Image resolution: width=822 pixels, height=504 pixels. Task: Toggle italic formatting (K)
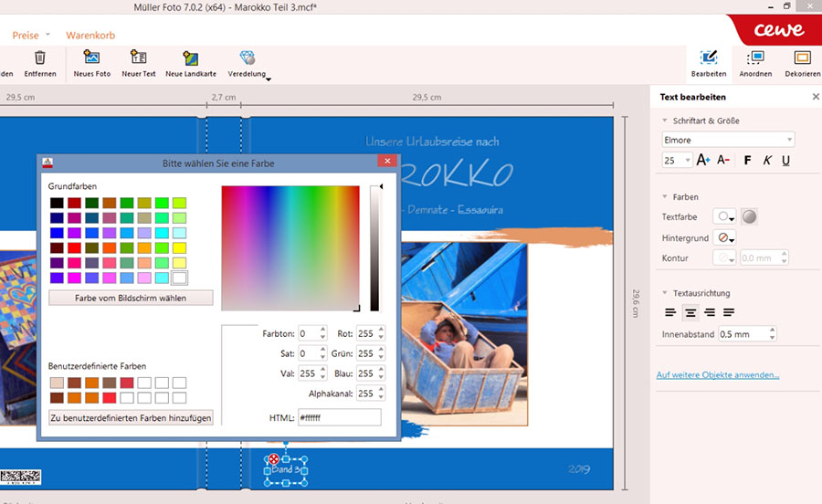[767, 160]
